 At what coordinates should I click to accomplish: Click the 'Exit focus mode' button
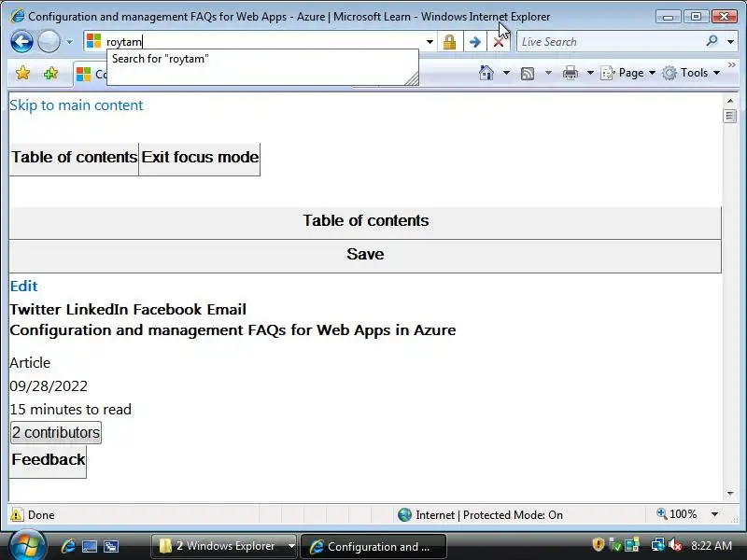click(200, 159)
